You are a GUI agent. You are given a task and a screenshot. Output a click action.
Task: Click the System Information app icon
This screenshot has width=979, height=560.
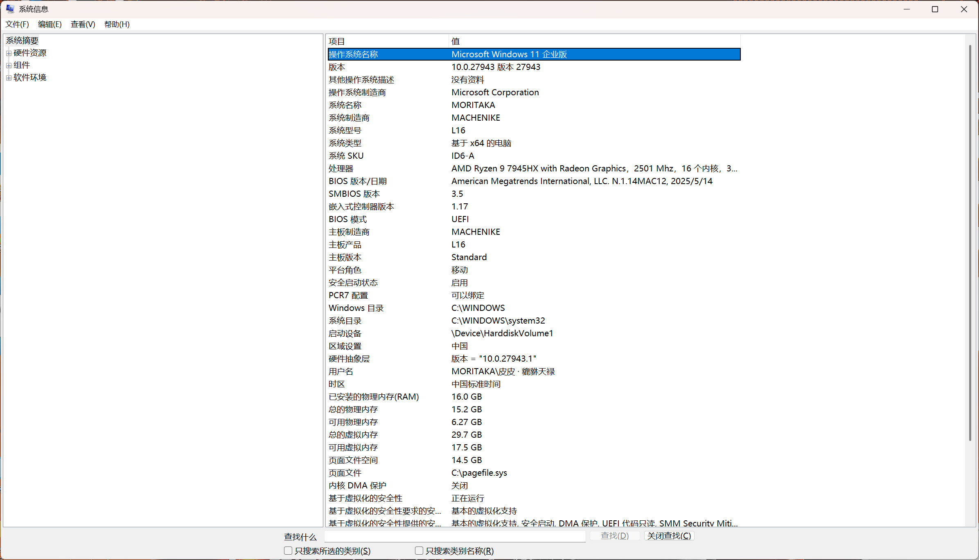10,9
